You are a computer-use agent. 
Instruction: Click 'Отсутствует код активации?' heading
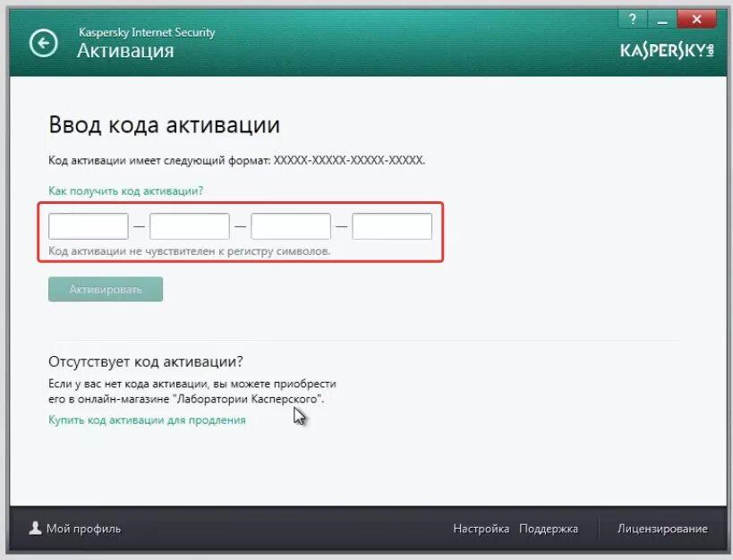coord(146,361)
